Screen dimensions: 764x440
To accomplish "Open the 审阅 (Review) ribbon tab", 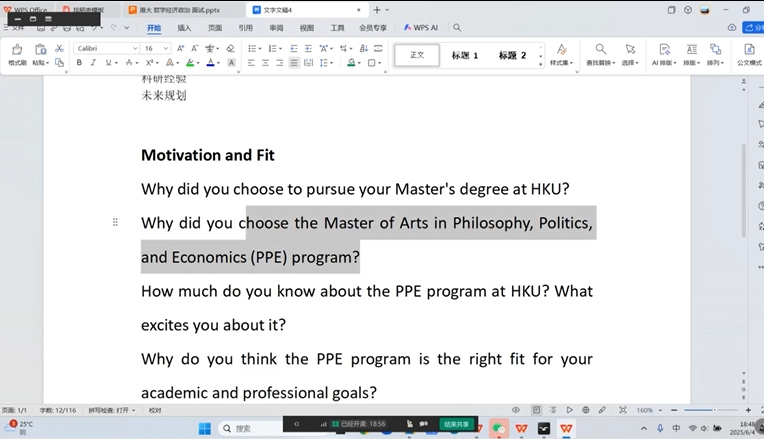I will point(276,29).
